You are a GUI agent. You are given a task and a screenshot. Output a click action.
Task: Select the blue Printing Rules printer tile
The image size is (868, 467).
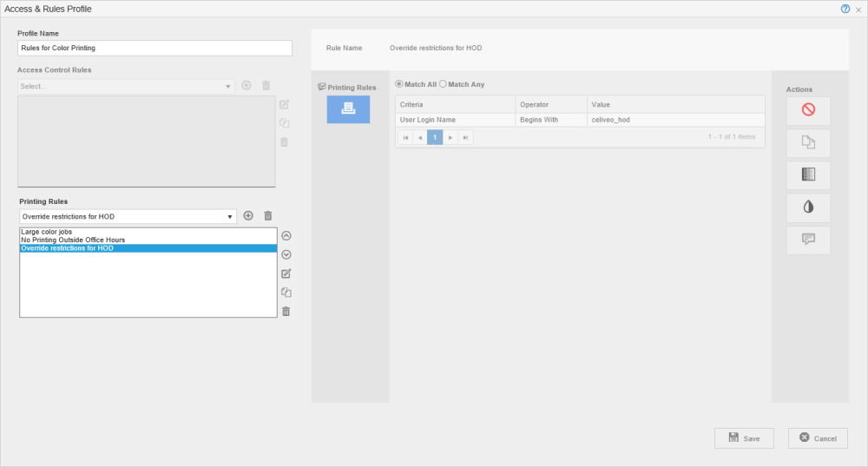(x=348, y=109)
